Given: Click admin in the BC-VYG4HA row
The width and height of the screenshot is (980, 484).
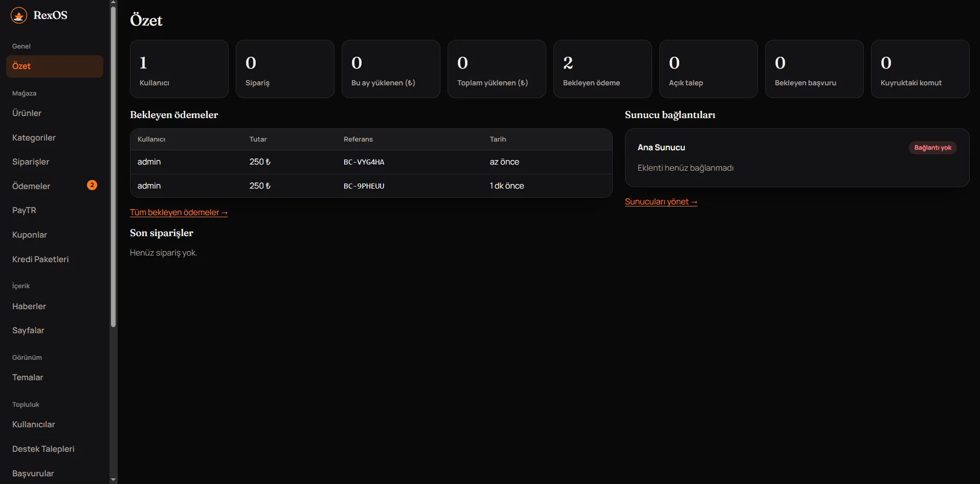Looking at the screenshot, I should pos(149,162).
